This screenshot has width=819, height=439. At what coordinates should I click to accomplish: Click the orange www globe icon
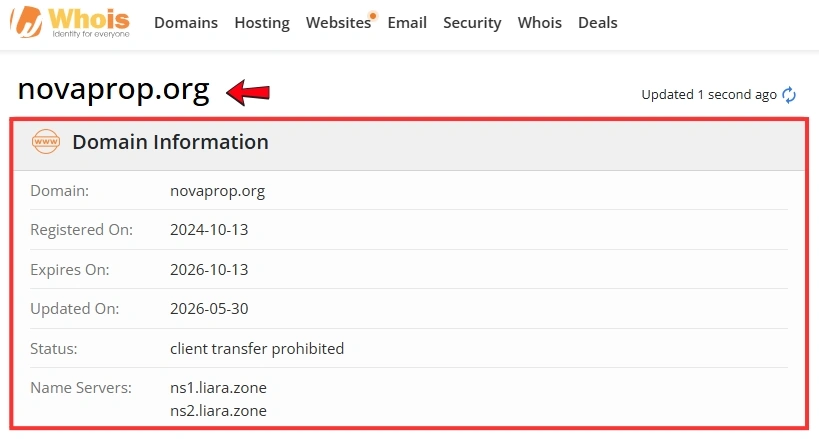pyautogui.click(x=46, y=142)
